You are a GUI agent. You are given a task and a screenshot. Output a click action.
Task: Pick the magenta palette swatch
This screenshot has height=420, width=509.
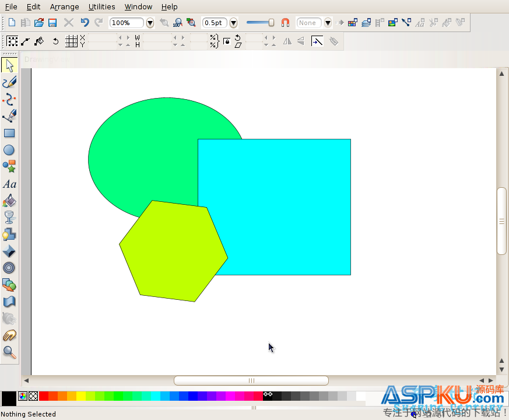point(230,396)
